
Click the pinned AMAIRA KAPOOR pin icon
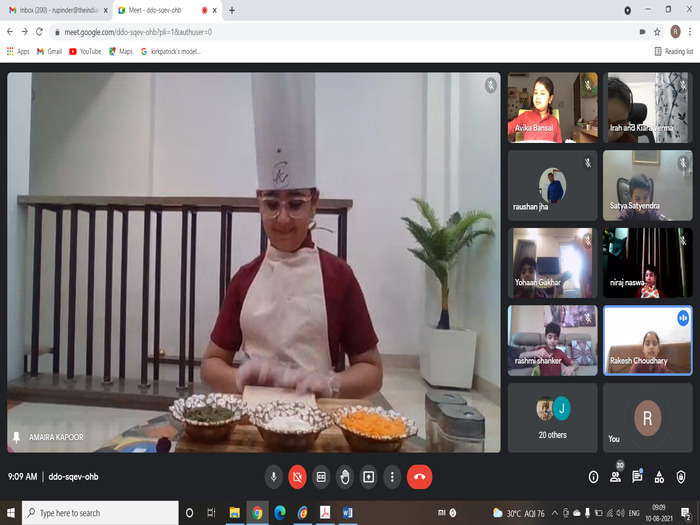[x=17, y=437]
